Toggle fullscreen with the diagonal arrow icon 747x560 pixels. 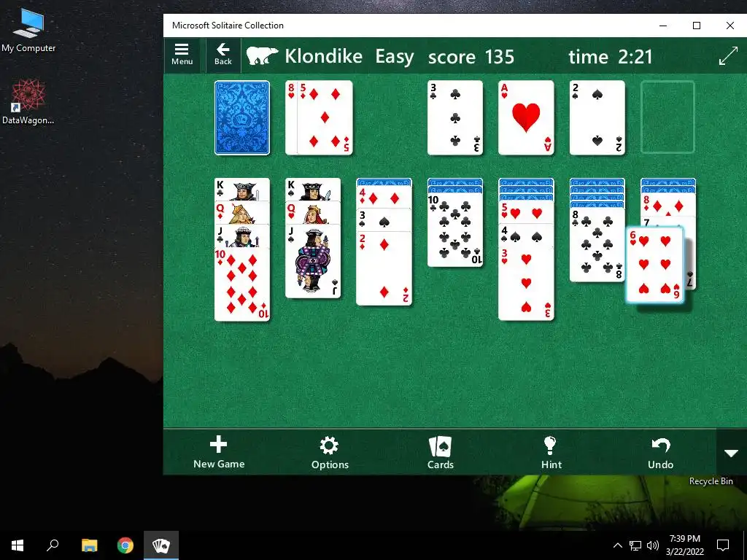[728, 56]
